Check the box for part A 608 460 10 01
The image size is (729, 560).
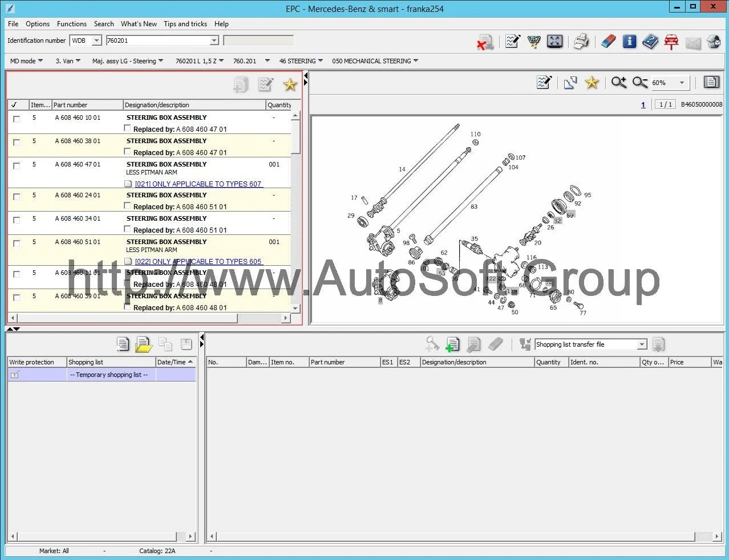[x=17, y=119]
